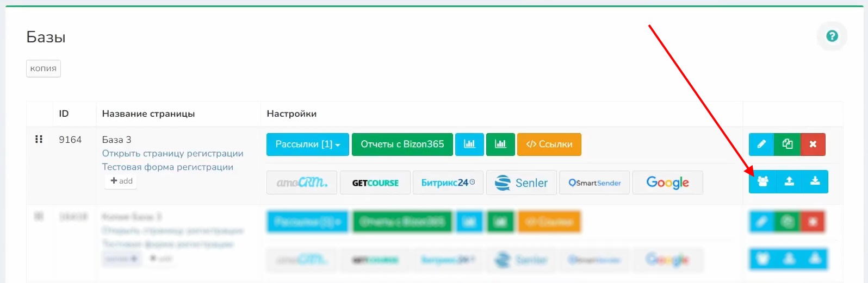The width and height of the screenshot is (868, 283).
Task: Duplicate База 3 with the green copy icon
Action: tap(787, 144)
